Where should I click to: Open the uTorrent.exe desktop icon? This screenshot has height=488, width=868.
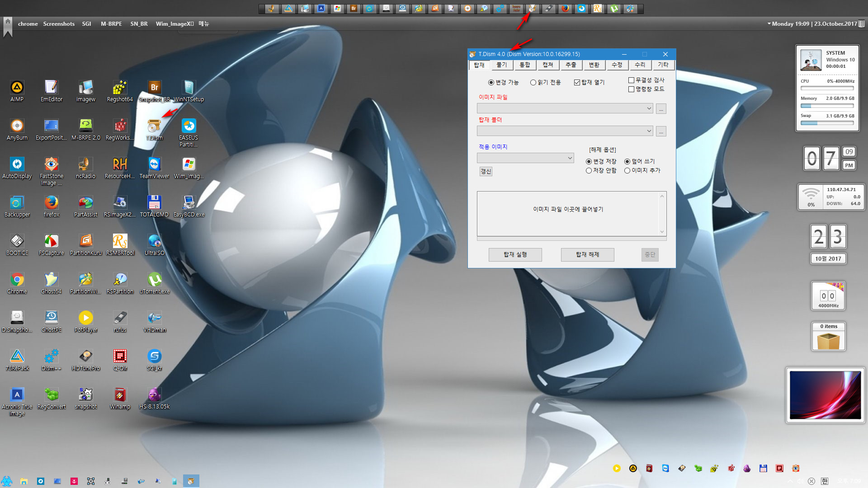[154, 283]
